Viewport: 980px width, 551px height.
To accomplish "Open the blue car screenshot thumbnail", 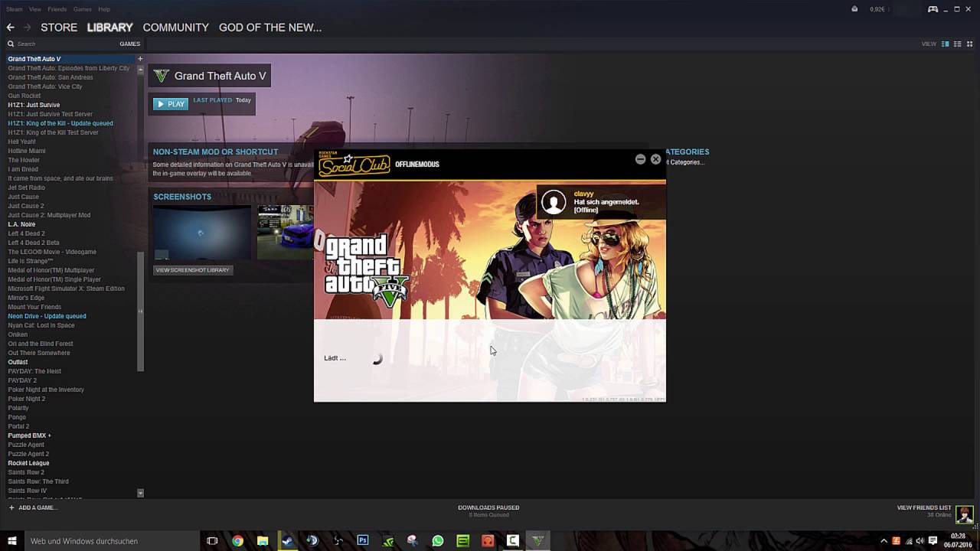I will coord(286,233).
